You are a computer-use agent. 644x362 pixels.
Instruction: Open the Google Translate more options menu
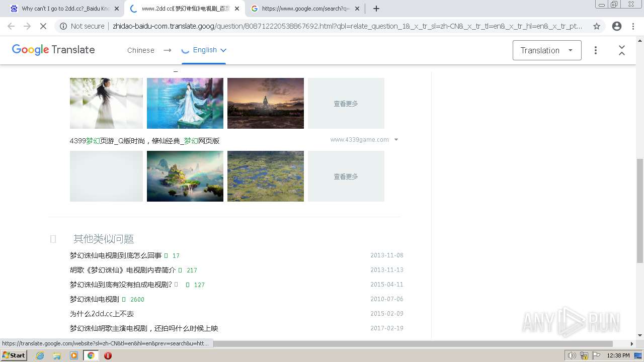pos(596,50)
